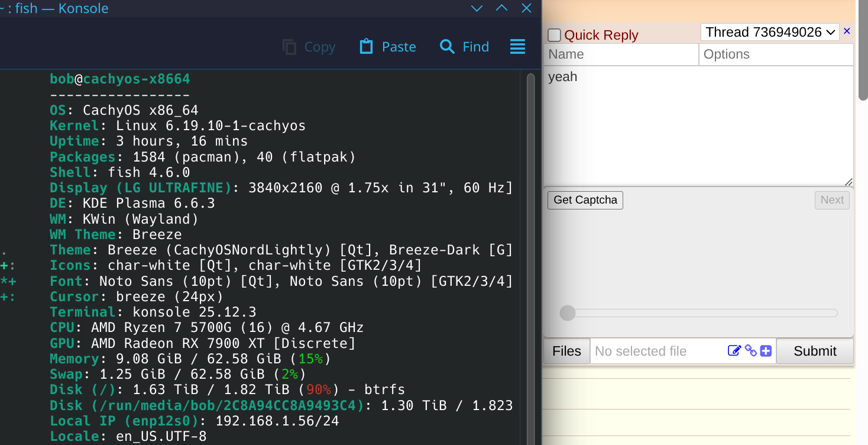Viewport: 868px width, 445px height.
Task: Click the Kernel "Linux 6.19.10-1-cachyos" line
Action: point(178,125)
